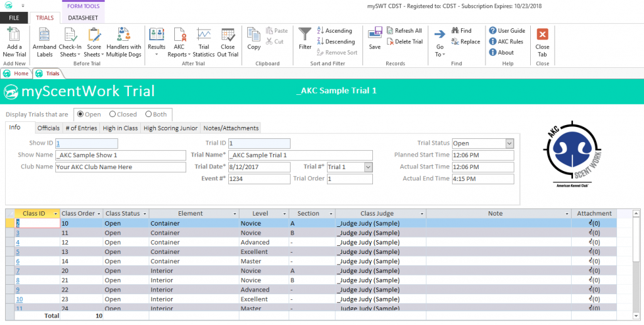The height and width of the screenshot is (325, 644).
Task: Open Score Sheets menu
Action: 94,42
